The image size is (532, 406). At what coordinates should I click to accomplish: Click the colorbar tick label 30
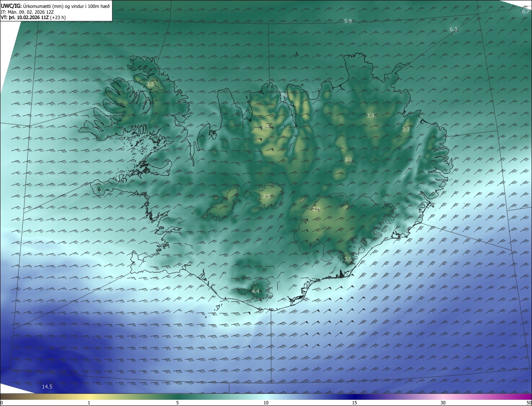pos(443,403)
